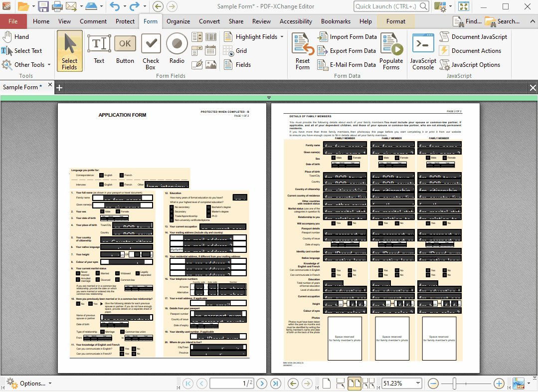
Task: Click the zoom slider handle
Action: coord(453,384)
